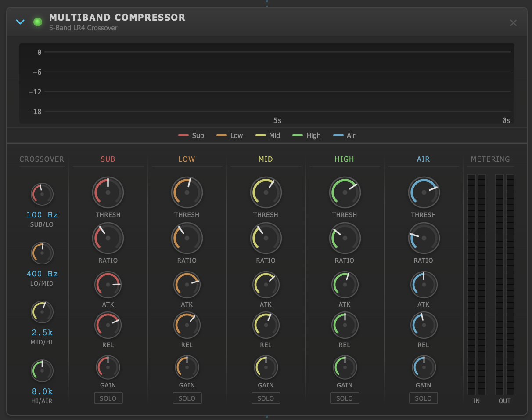The height and width of the screenshot is (420, 532).
Task: Toggle the Sub trace in graph legend
Action: pos(191,135)
